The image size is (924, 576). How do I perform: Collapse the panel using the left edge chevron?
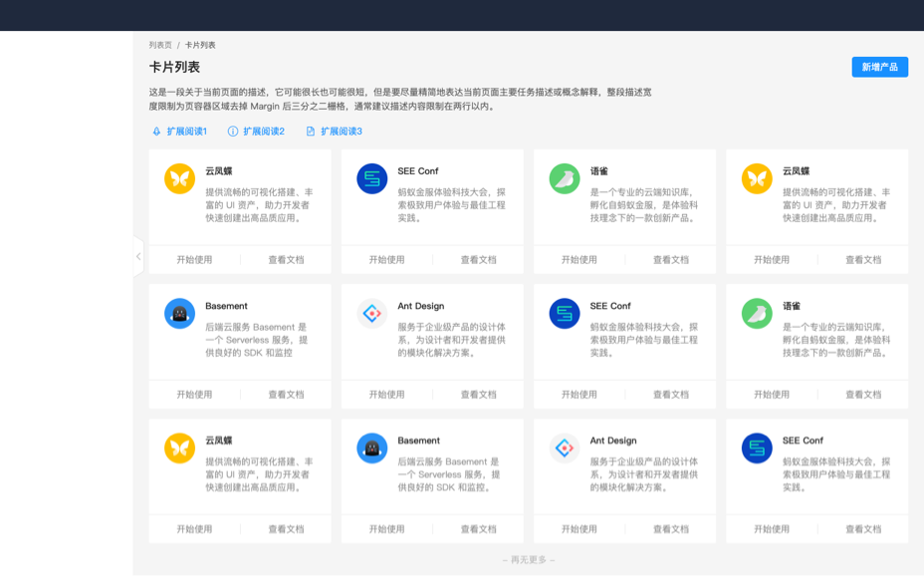click(x=137, y=256)
